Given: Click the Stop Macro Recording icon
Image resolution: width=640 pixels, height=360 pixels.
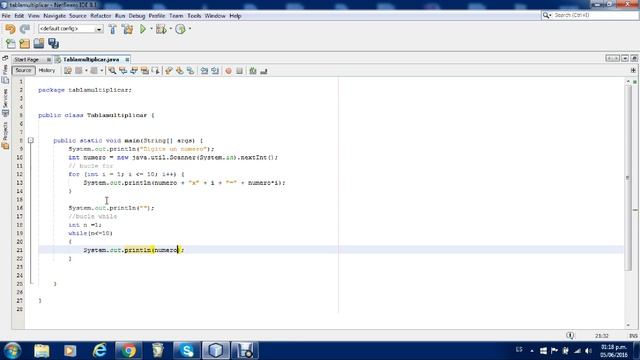Looking at the screenshot, I should click(240, 71).
